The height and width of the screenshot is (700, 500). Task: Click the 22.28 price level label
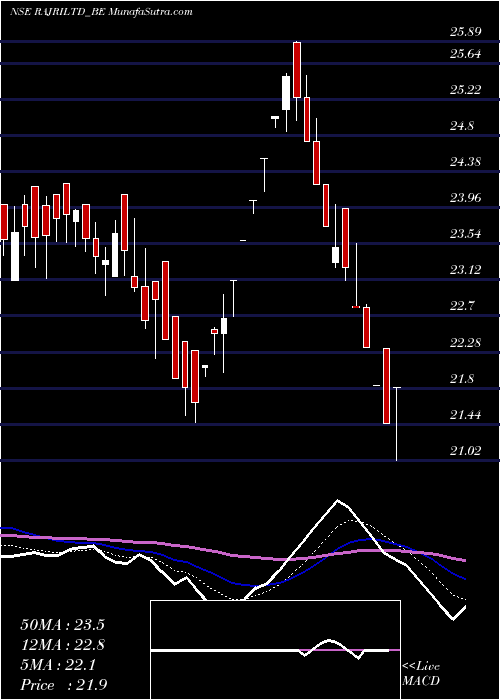point(465,343)
